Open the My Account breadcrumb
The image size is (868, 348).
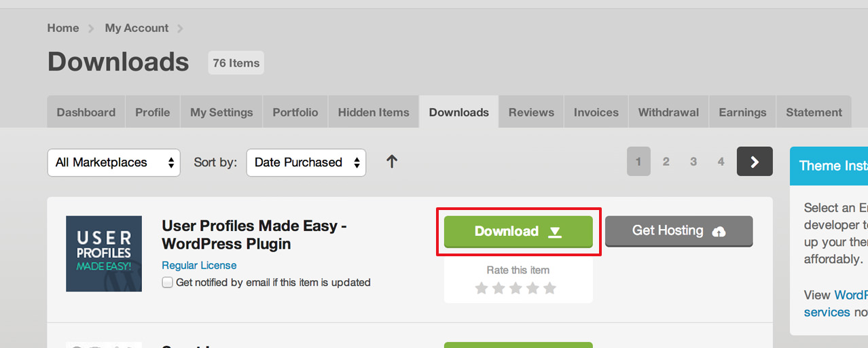tap(137, 28)
